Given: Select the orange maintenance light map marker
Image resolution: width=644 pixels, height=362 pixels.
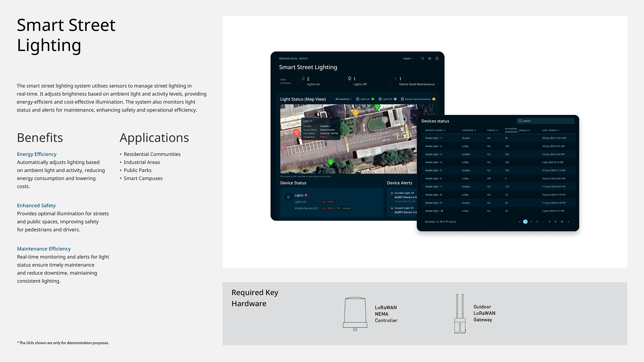Looking at the screenshot, I should click(x=356, y=113).
